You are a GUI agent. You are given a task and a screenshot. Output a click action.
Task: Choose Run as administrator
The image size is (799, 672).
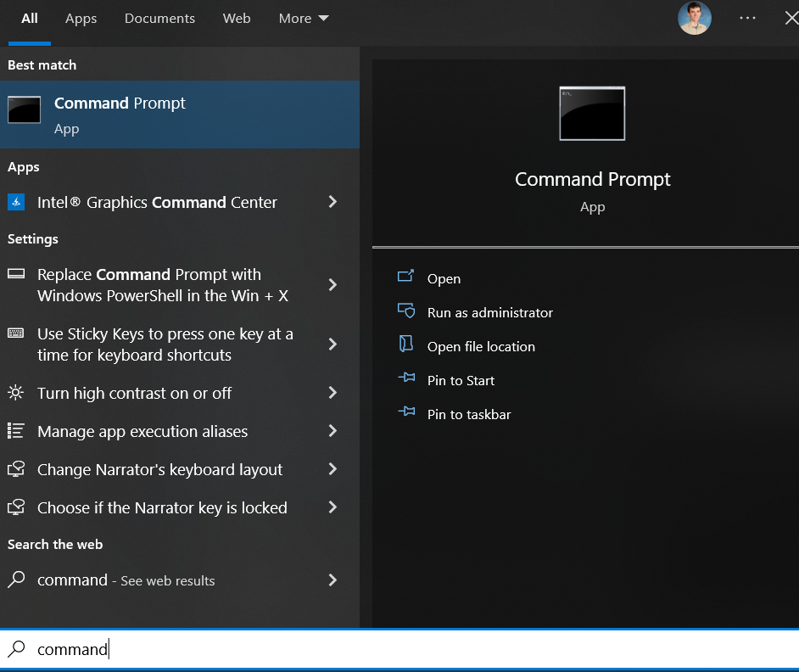tap(490, 312)
